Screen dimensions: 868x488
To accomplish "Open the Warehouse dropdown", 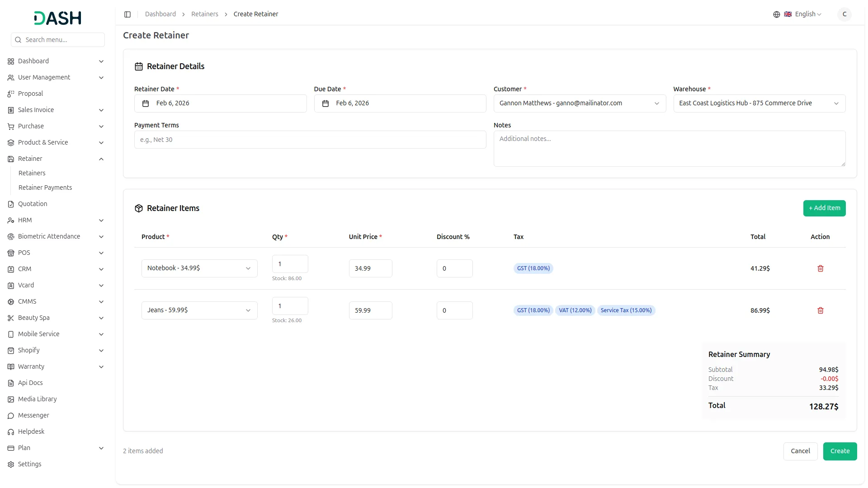I will click(x=759, y=103).
